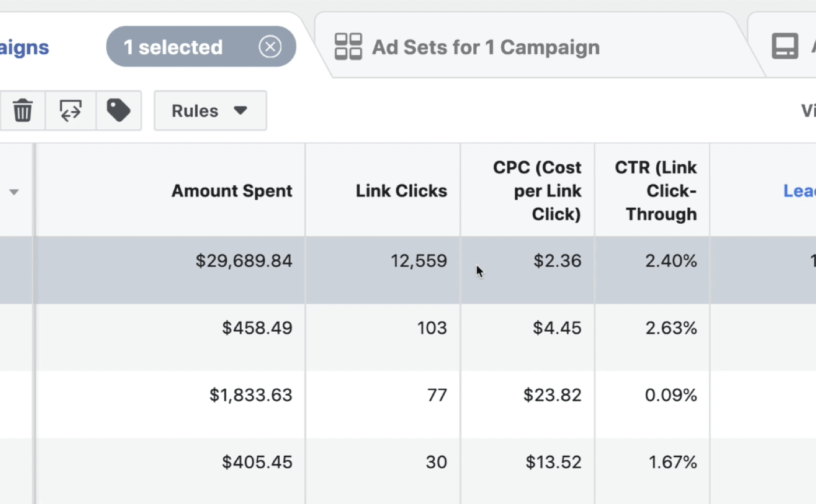Sort the table by Link Clicks
Viewport: 816px width, 504px height.
[401, 191]
